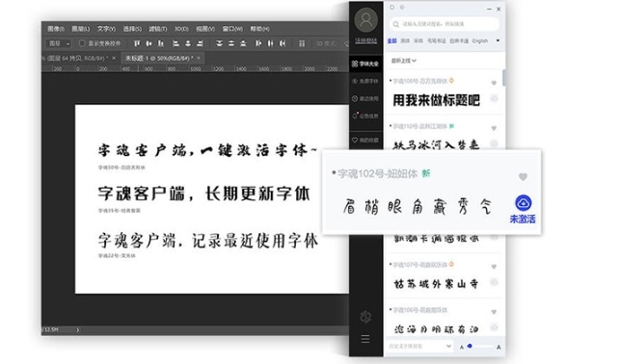Open the 最新上线 sort dropdown

point(403,61)
